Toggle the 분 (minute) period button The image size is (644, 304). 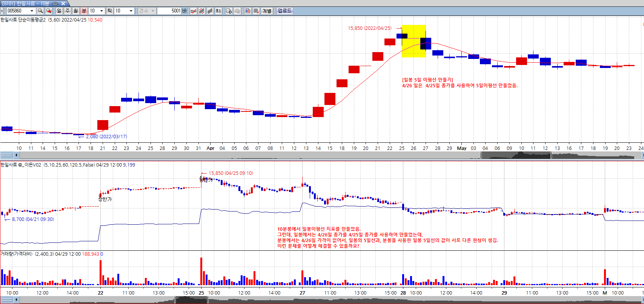point(84,11)
